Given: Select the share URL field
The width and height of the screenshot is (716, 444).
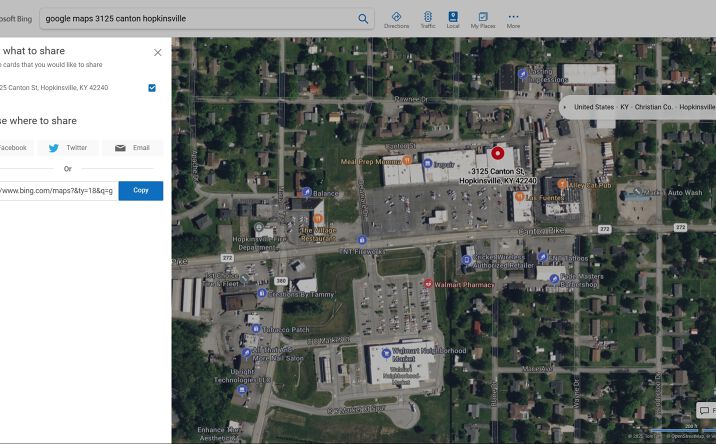Looking at the screenshot, I should point(59,190).
